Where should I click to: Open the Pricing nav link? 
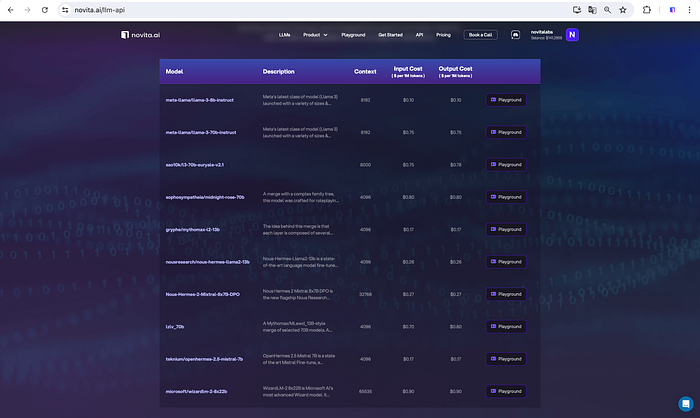[443, 35]
